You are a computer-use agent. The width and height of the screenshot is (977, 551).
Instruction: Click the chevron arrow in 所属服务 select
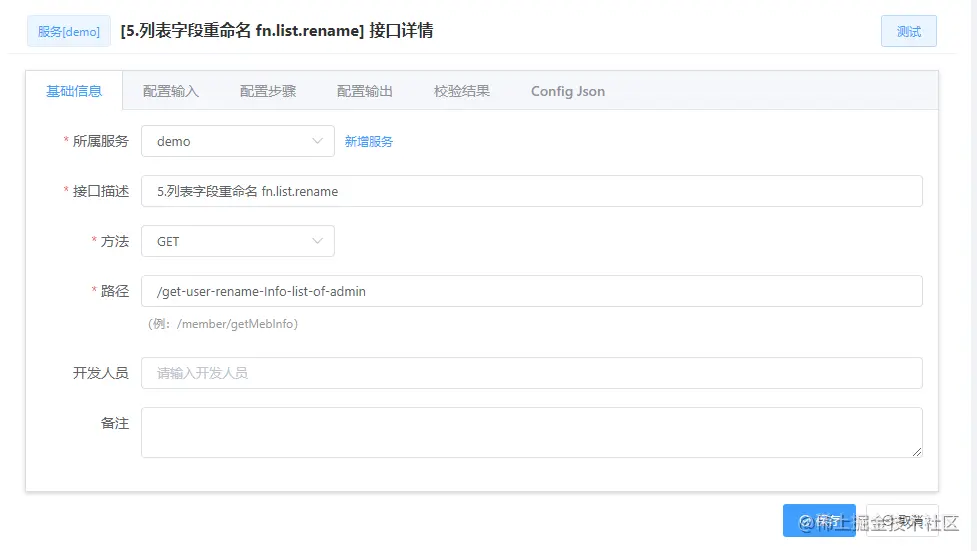pyautogui.click(x=317, y=141)
